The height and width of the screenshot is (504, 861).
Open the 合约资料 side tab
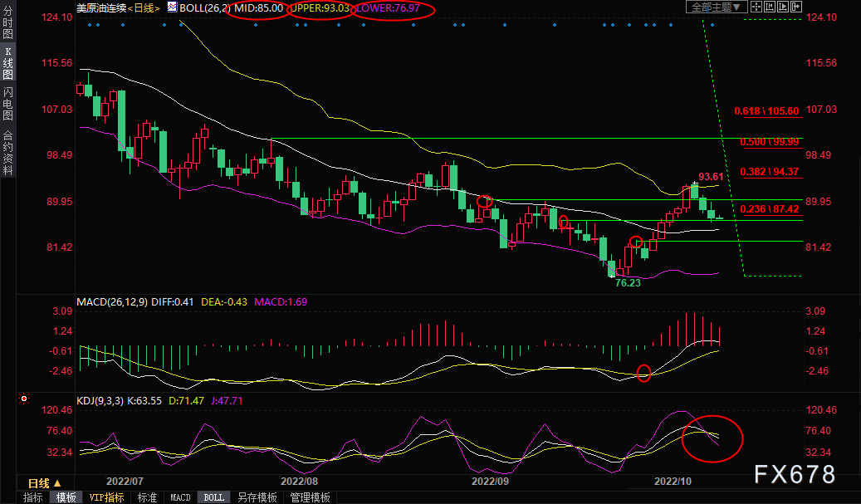click(x=7, y=153)
